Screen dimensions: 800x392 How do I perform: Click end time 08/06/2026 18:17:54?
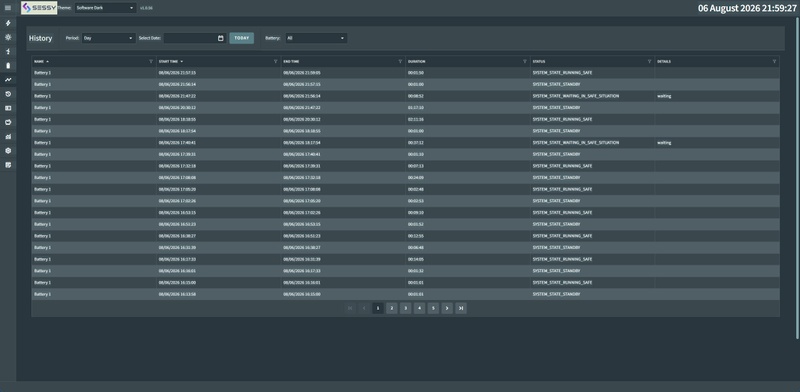[x=302, y=142]
